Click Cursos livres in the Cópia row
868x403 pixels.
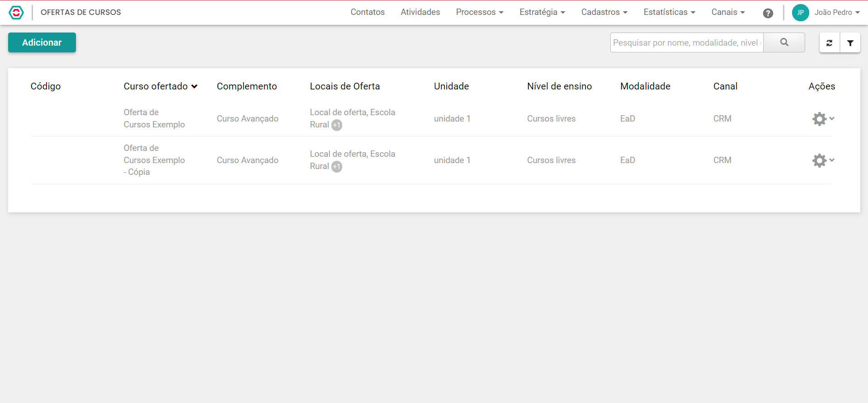[x=552, y=160]
